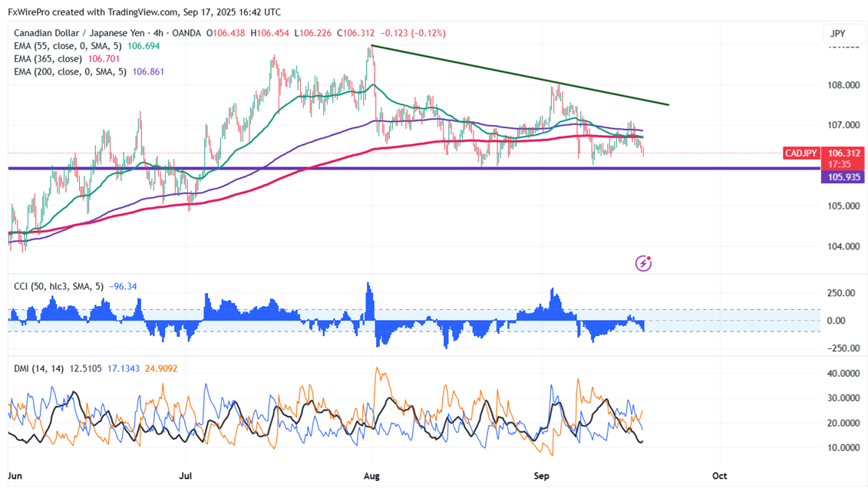Viewport: 868px width, 491px height.
Task: Click the open value O106.438 in header
Action: (x=226, y=33)
